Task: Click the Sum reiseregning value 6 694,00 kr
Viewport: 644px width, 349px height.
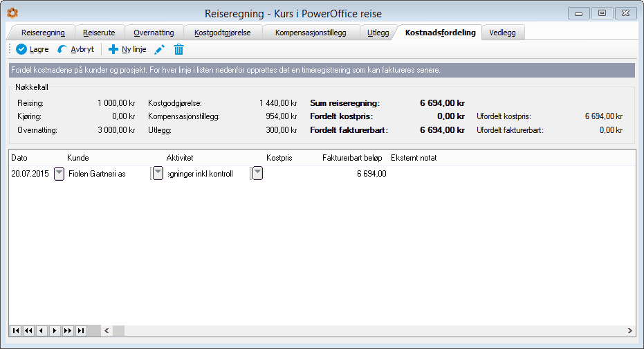Action: (x=442, y=103)
